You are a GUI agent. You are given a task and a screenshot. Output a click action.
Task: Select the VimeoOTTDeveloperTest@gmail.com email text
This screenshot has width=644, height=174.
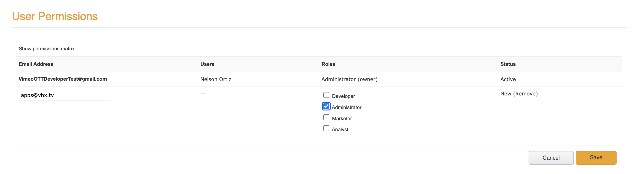coord(63,79)
